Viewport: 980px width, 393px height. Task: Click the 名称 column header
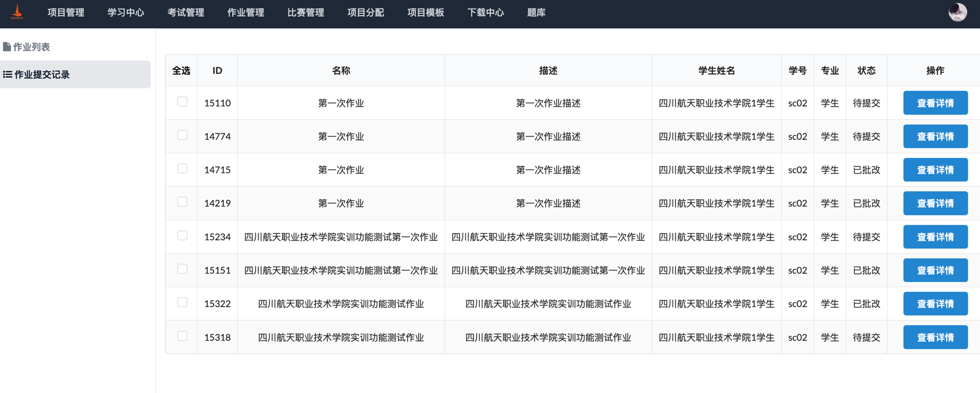click(341, 70)
